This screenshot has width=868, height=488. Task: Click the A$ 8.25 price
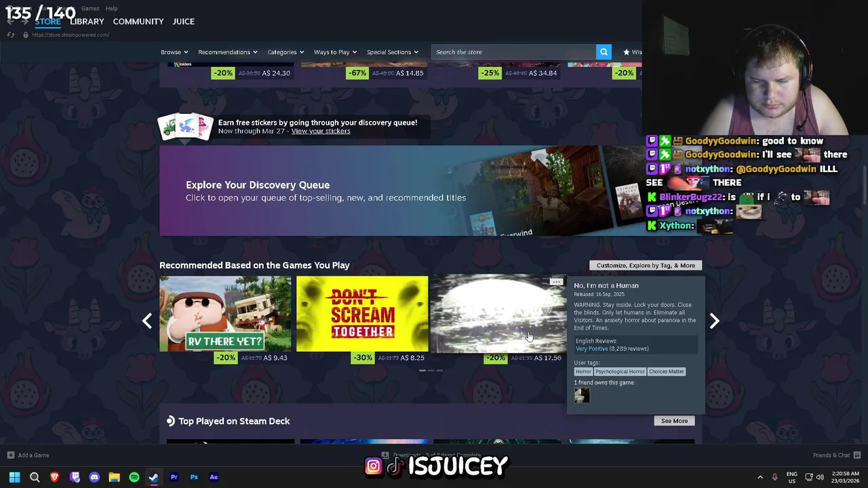[412, 358]
